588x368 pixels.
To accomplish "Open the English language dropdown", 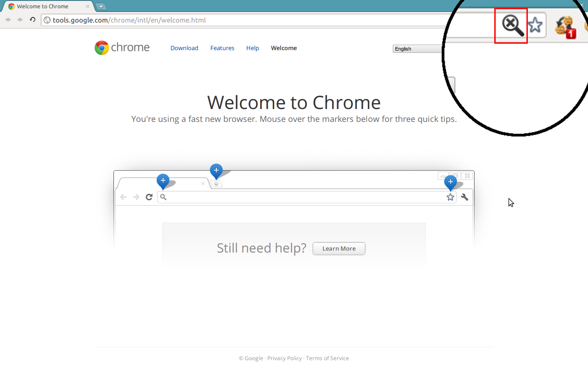I will tap(418, 49).
